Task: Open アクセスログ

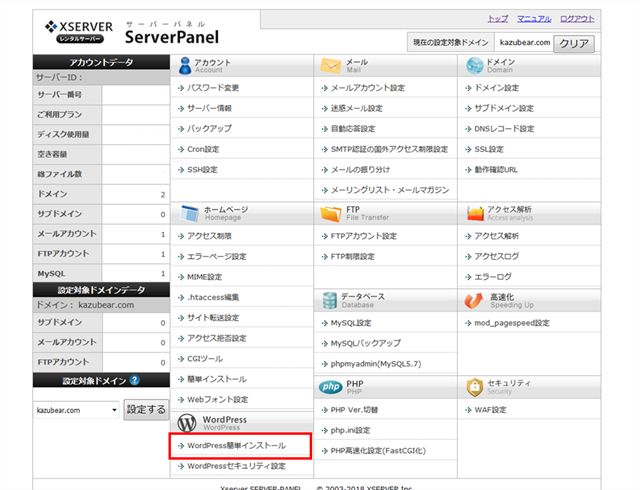Action: [x=497, y=256]
